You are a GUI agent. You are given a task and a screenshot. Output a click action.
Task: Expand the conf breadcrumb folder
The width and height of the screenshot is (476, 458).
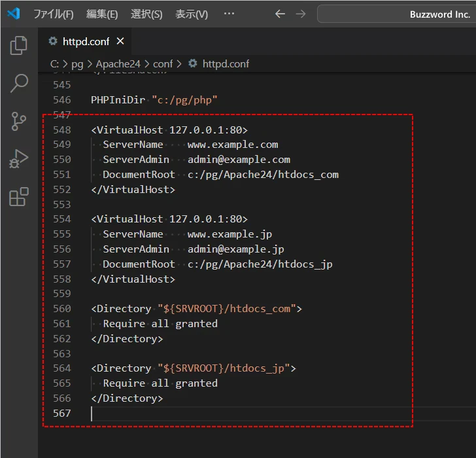tap(163, 63)
